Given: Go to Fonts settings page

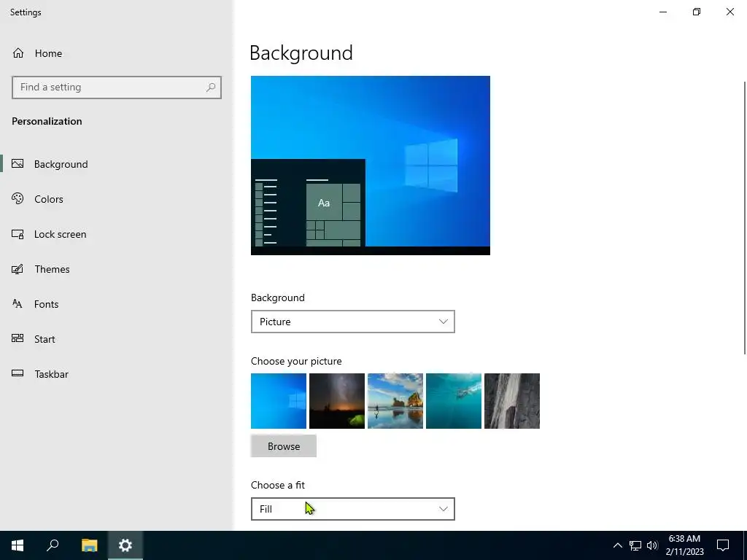Looking at the screenshot, I should point(46,304).
